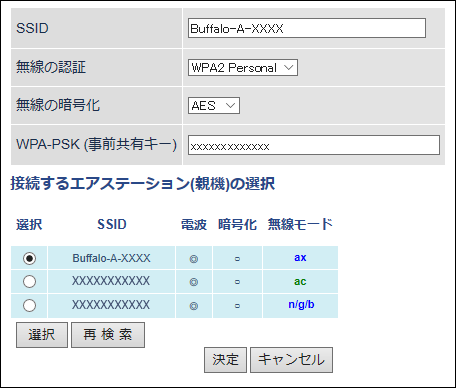This screenshot has width=456, height=388.
Task: Click the 再検索 rescan button
Action: point(108,335)
